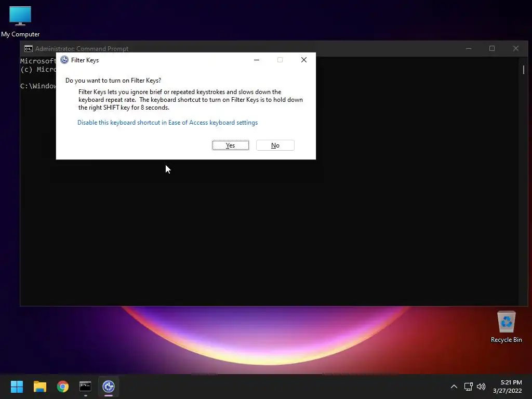
Task: Select the Ease of Access taskbar icon
Action: coord(109,387)
